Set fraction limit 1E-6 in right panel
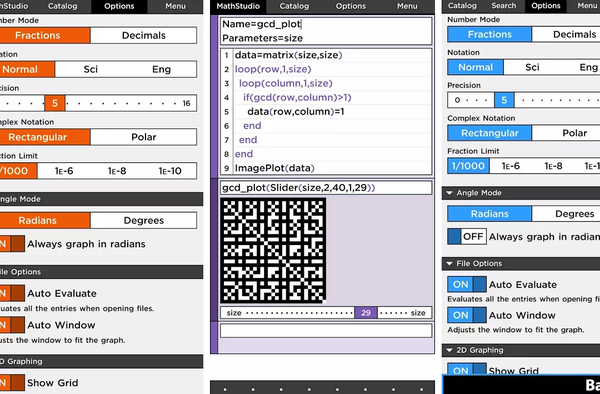This screenshot has width=600, height=394. 510,166
